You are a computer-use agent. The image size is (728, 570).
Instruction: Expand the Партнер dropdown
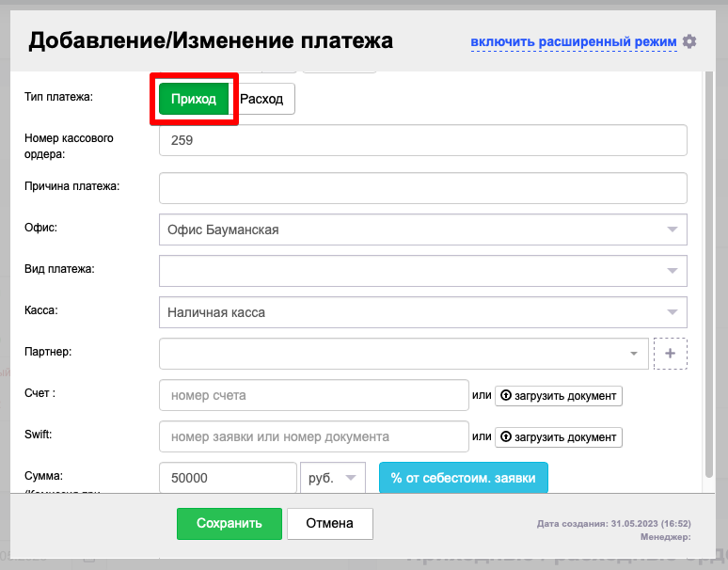pyautogui.click(x=404, y=354)
